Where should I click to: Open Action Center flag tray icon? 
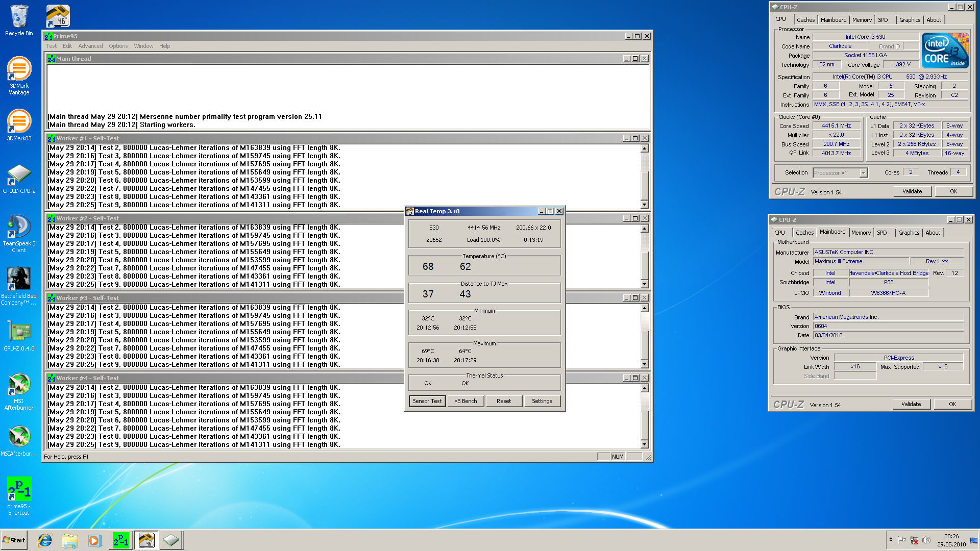pos(901,540)
